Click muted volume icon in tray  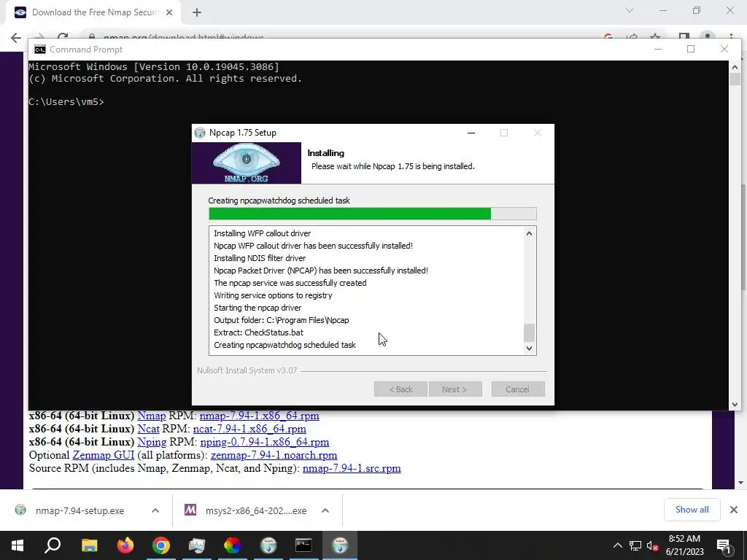653,545
